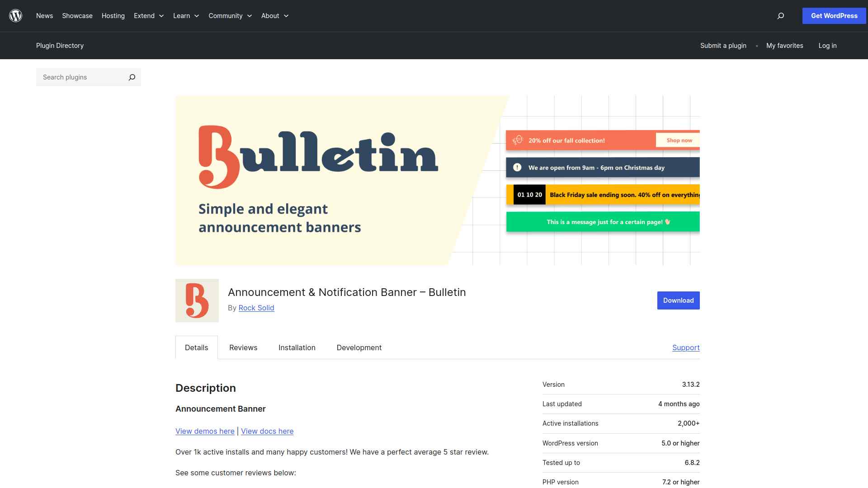The width and height of the screenshot is (868, 488).
Task: Expand the Community menu
Action: click(230, 16)
